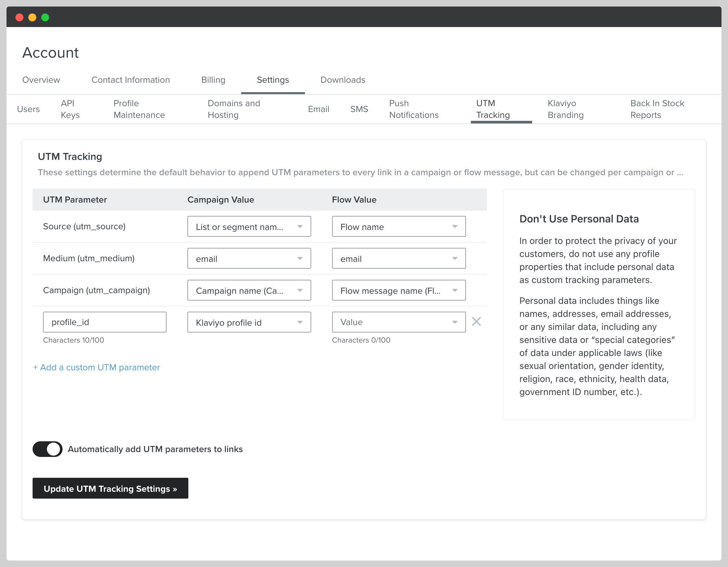
Task: Open custom parameter flow Value dropdown
Action: [x=398, y=322]
